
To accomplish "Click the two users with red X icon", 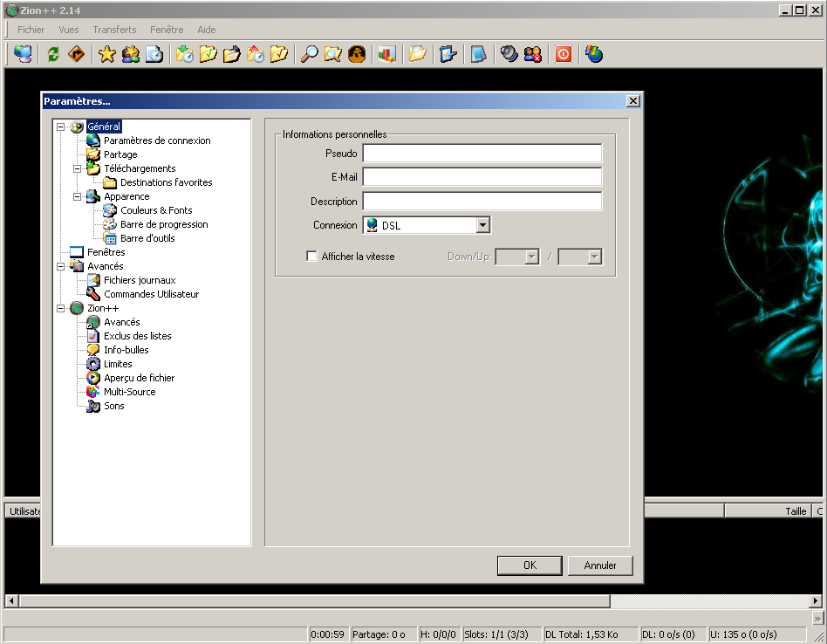I will pyautogui.click(x=533, y=54).
